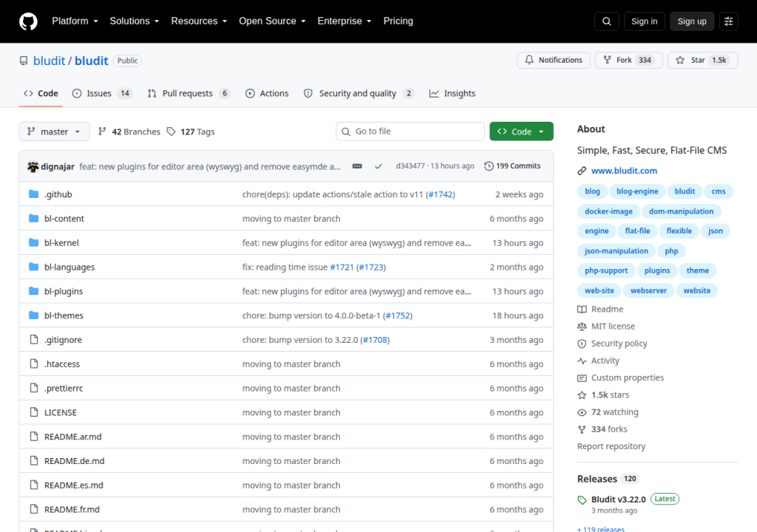Screen dimensions: 757x532
Task: Open the README.de.md file
Action: 75,461
